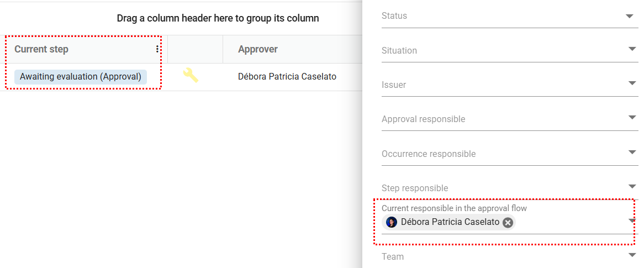644x268 pixels.
Task: Expand the Current responsible dropdown arrow
Action: click(632, 220)
